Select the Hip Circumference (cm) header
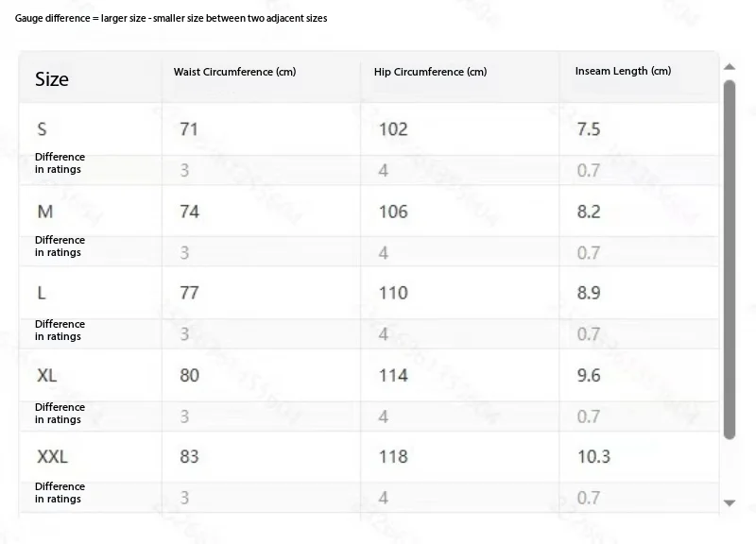This screenshot has height=544, width=756. pyautogui.click(x=431, y=72)
